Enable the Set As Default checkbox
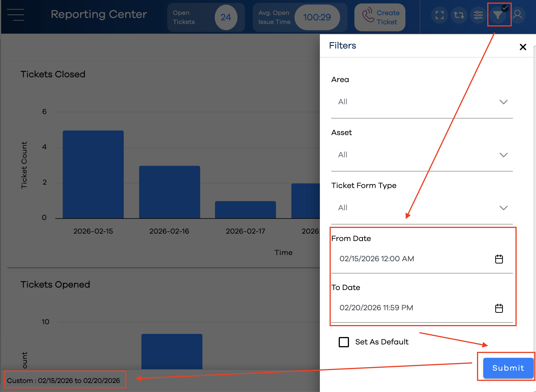 click(x=344, y=342)
